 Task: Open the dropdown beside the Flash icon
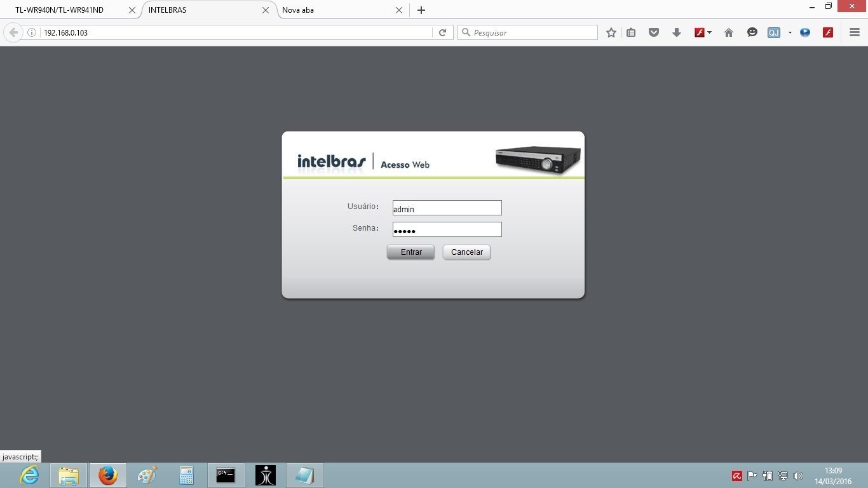point(709,32)
